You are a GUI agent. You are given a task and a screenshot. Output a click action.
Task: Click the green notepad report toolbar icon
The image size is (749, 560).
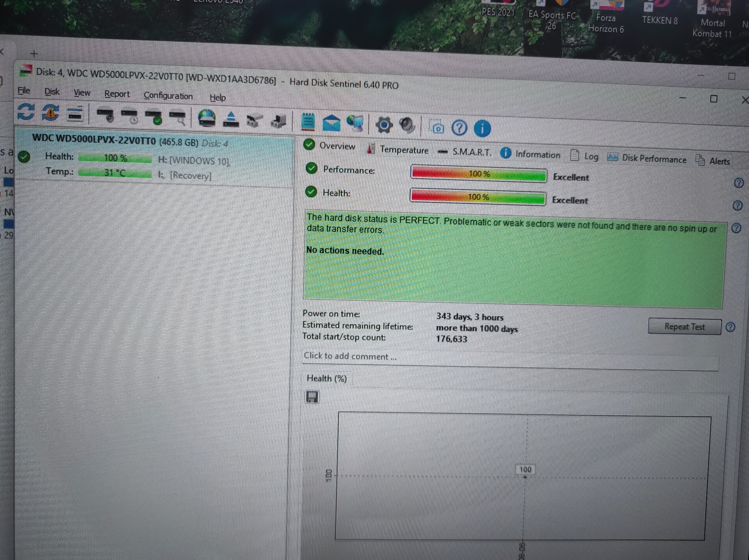click(308, 123)
